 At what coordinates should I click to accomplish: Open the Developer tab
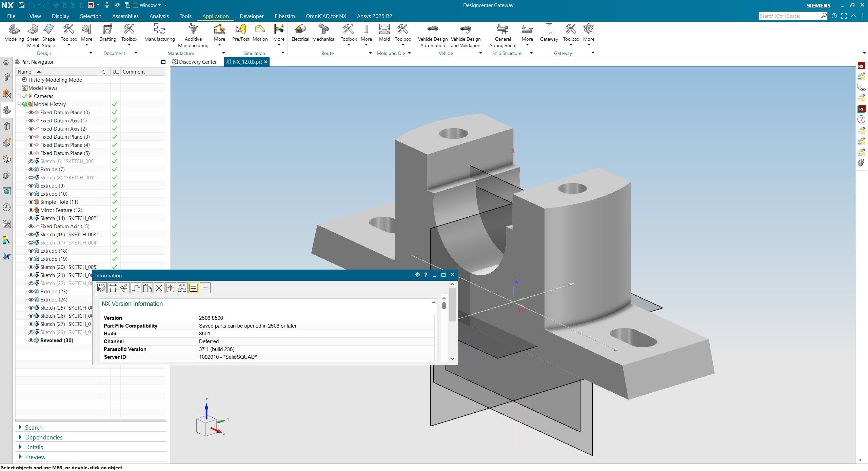coord(252,16)
